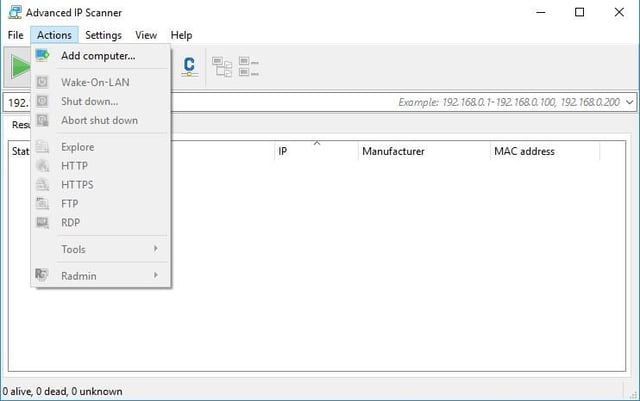Viewport: 640px width, 401px height.
Task: Select Abort shut down menu entry
Action: pyautogui.click(x=101, y=120)
